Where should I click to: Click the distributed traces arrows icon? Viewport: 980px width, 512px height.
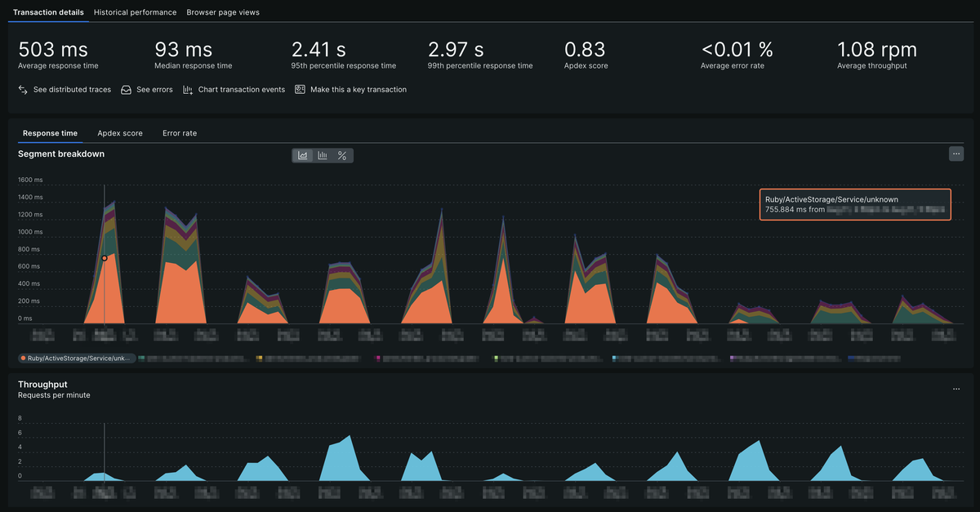coord(23,90)
